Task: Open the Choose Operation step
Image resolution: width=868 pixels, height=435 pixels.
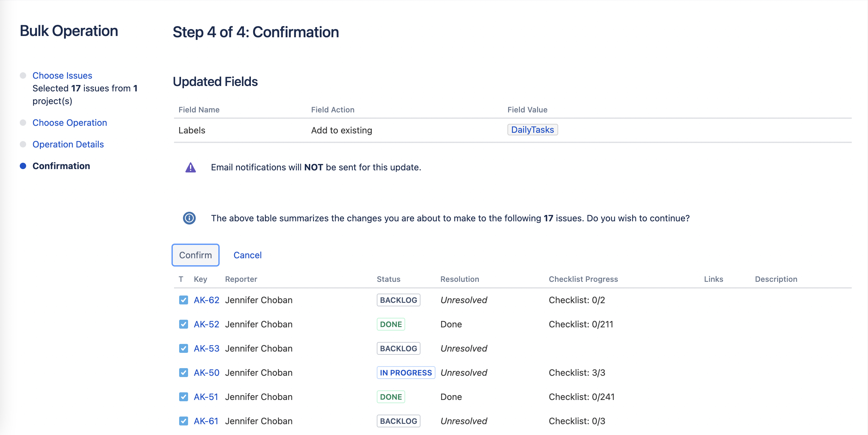Action: [x=69, y=123]
